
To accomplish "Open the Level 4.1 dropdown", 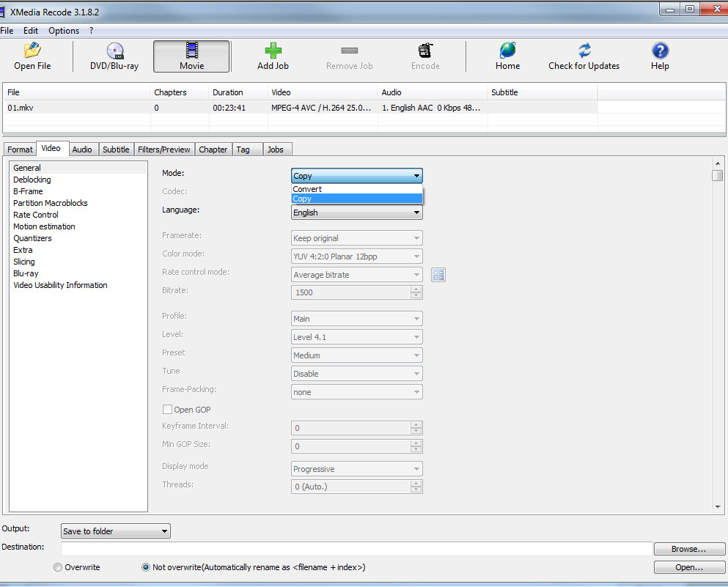I will tap(356, 337).
